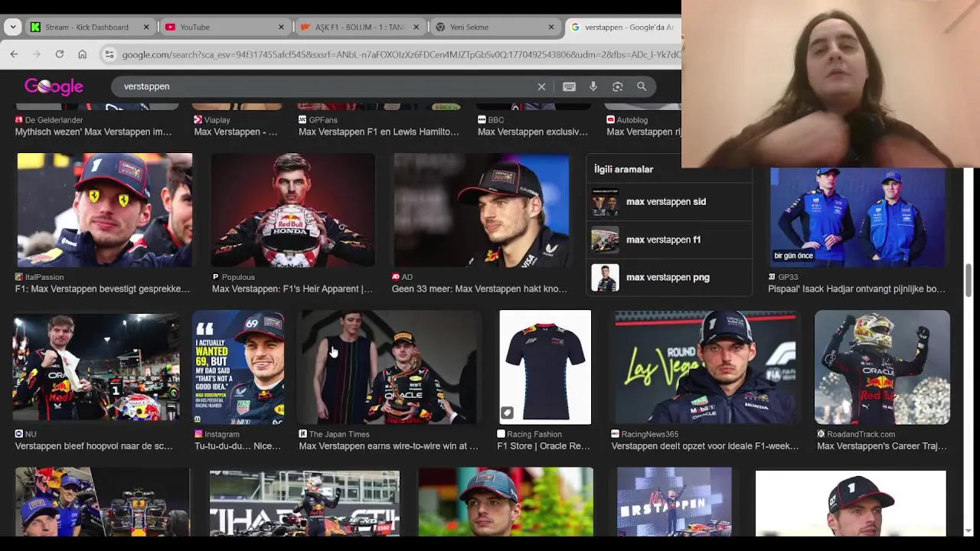Open 'Mythisch wezen' Max Verstappen De Gelderlander result
The image size is (980, 551).
[x=93, y=132]
